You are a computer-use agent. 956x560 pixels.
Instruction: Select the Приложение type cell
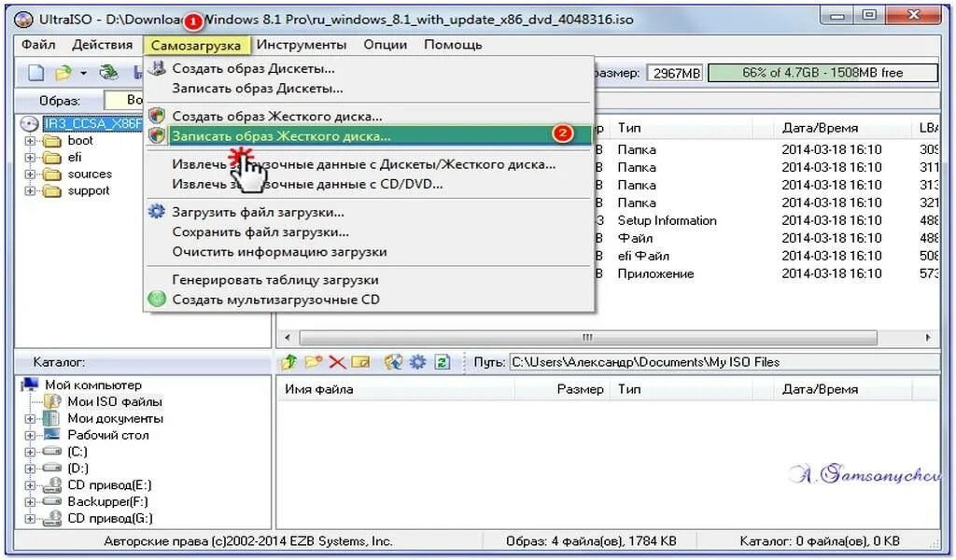pyautogui.click(x=655, y=273)
